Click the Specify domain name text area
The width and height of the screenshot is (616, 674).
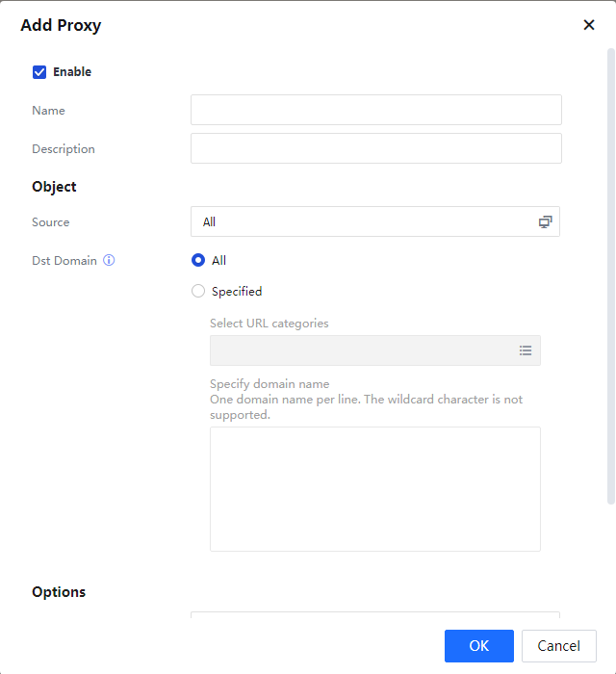[374, 489]
